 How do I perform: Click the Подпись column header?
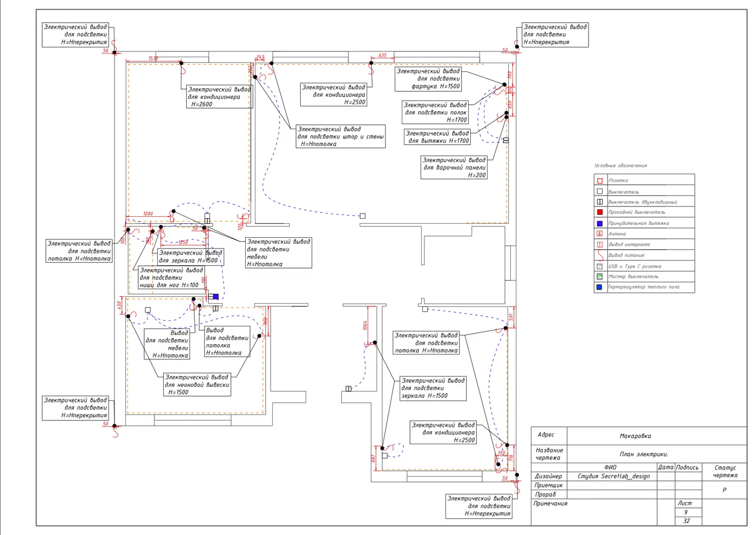tap(687, 467)
